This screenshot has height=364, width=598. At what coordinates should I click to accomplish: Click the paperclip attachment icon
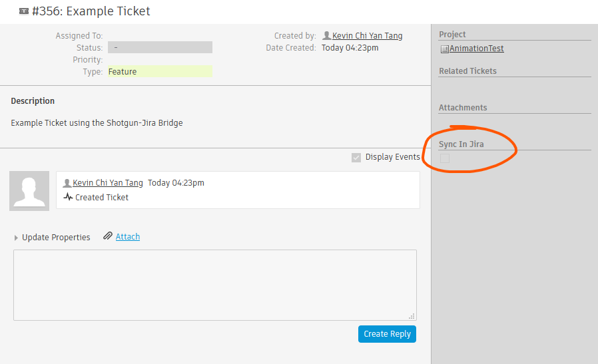pyautogui.click(x=108, y=236)
